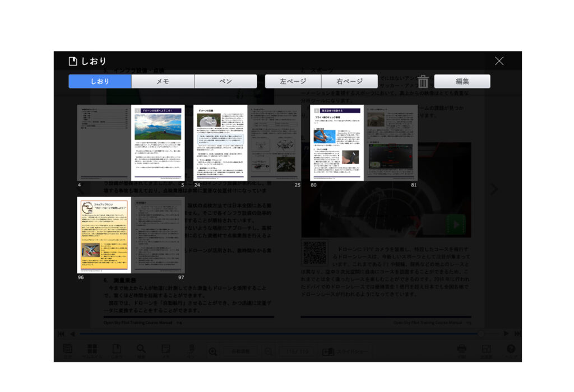Select the page 25 thumbnail
Image resolution: width=574 pixels, height=392 pixels.
[274, 142]
